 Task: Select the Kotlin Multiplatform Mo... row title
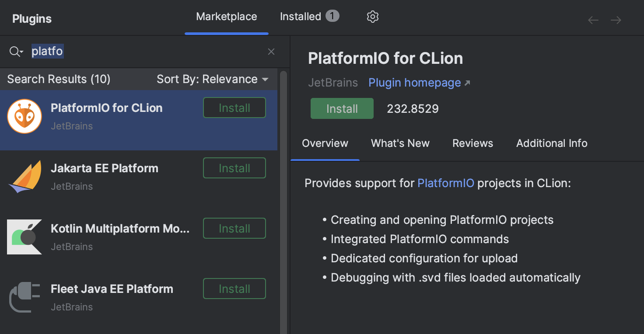click(x=120, y=229)
